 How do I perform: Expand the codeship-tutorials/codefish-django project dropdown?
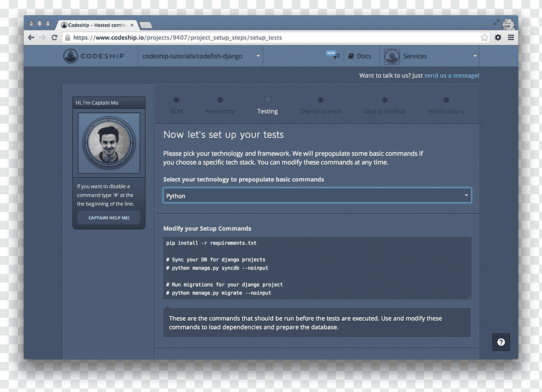257,56
